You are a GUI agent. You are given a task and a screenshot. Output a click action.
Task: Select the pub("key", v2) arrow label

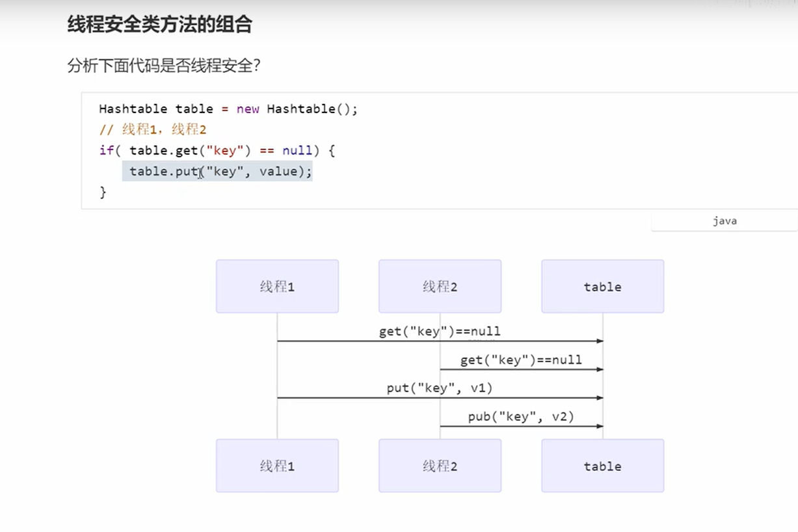pyautogui.click(x=520, y=416)
